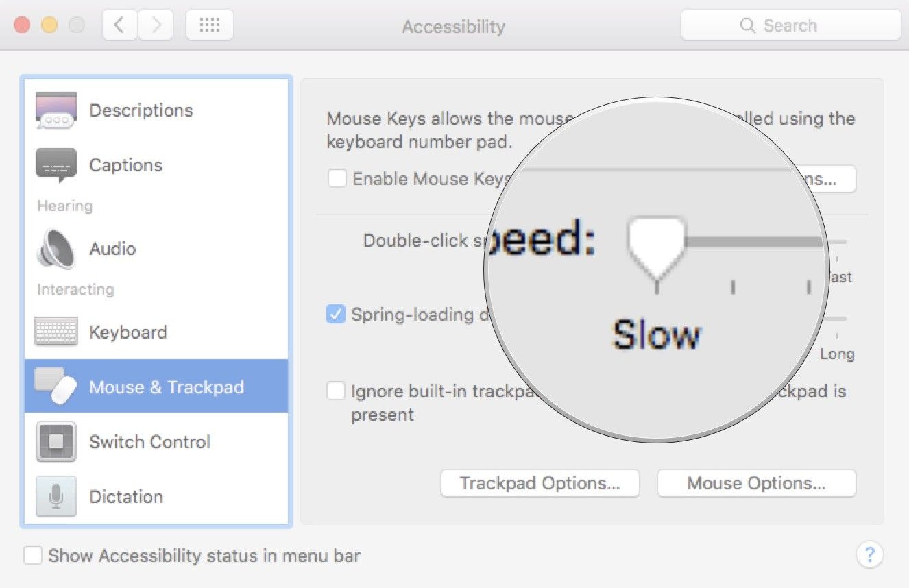Click the Back navigation arrow
909x588 pixels.
point(120,25)
